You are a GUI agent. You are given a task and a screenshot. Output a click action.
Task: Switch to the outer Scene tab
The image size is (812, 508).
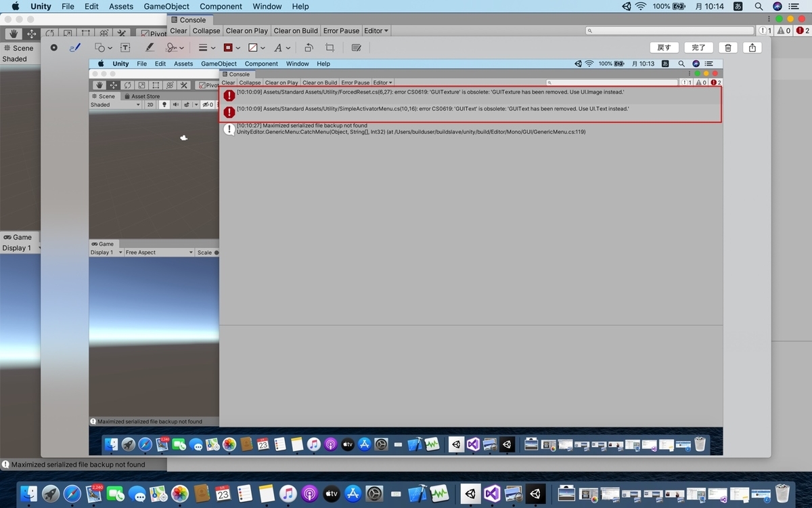(18, 48)
